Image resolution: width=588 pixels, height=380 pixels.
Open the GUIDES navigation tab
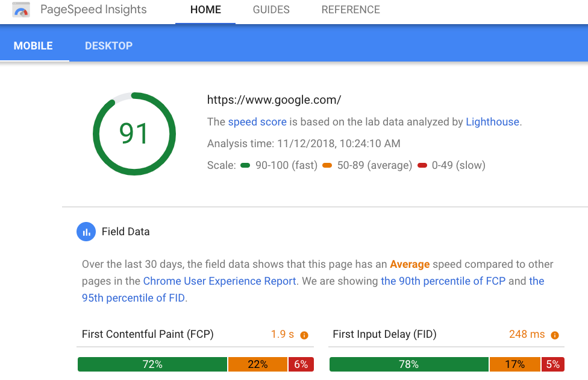[271, 10]
